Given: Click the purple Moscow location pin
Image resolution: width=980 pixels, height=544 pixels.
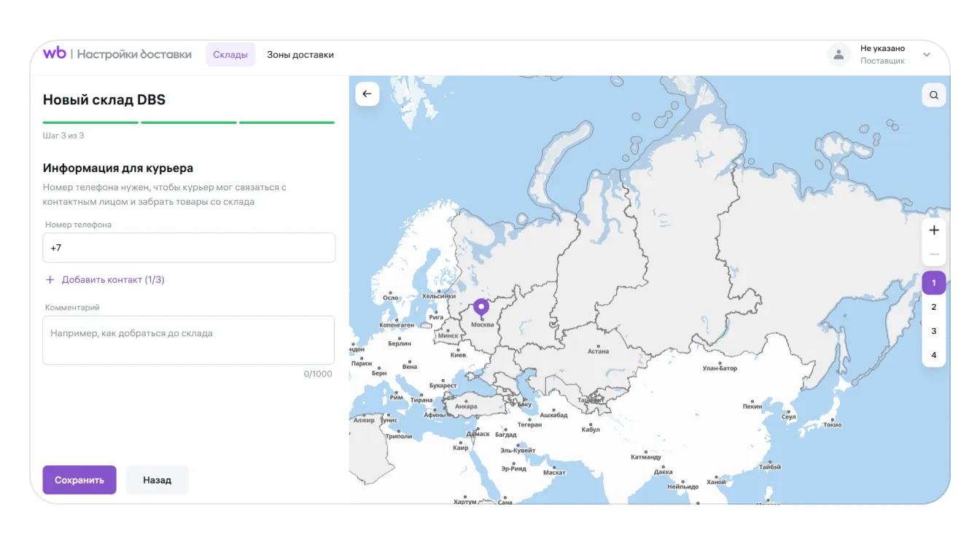Looking at the screenshot, I should pos(481,308).
